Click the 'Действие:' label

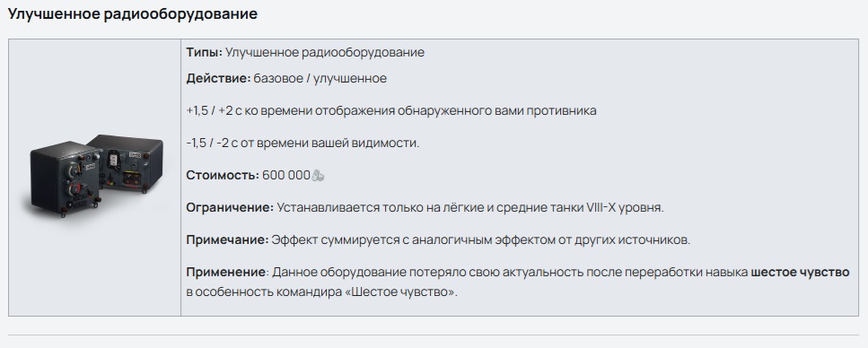219,79
